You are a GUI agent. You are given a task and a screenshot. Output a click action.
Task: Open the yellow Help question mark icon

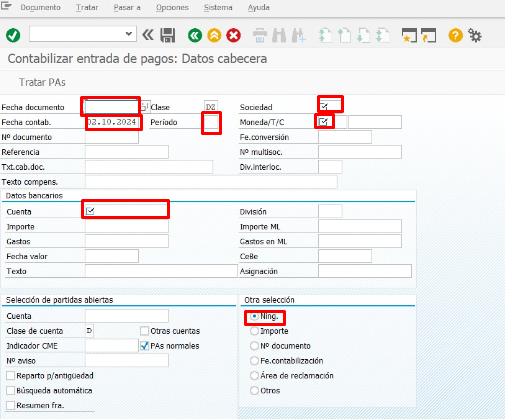click(455, 35)
